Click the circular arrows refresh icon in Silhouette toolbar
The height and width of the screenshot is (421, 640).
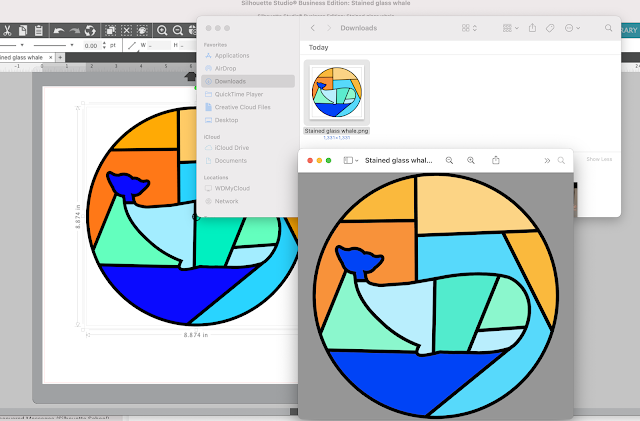pyautogui.click(x=90, y=31)
